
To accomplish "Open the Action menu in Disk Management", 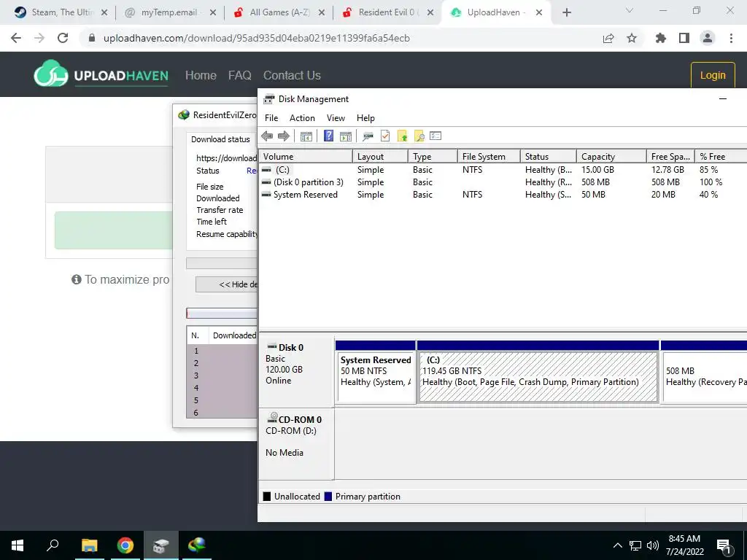I will point(302,118).
